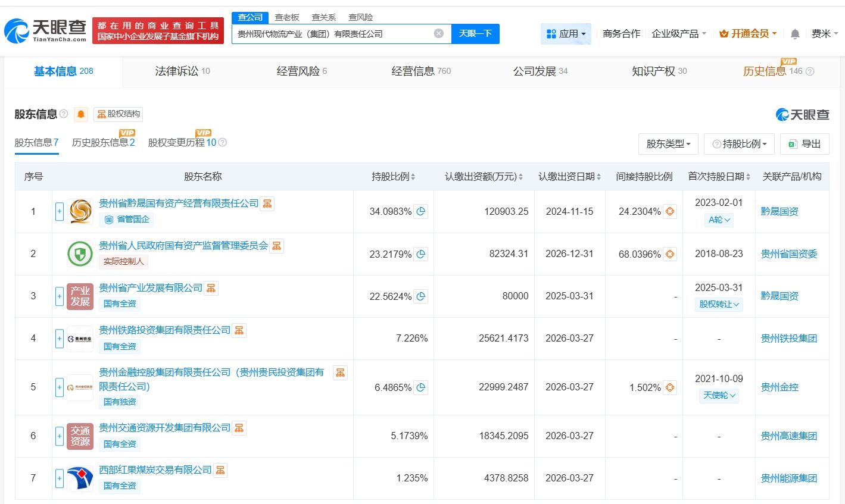The image size is (845, 504).
Task: Expand row 1 shareholder with plus button
Action: [x=60, y=211]
